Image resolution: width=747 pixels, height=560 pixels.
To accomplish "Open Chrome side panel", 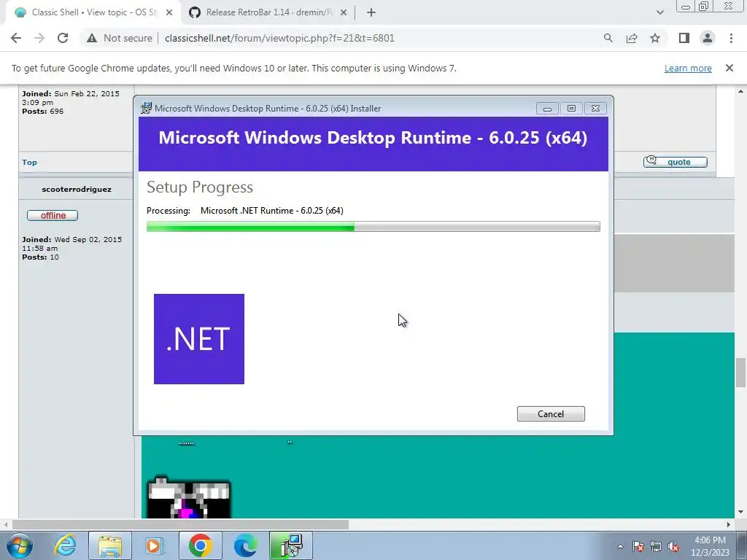I will tap(684, 38).
